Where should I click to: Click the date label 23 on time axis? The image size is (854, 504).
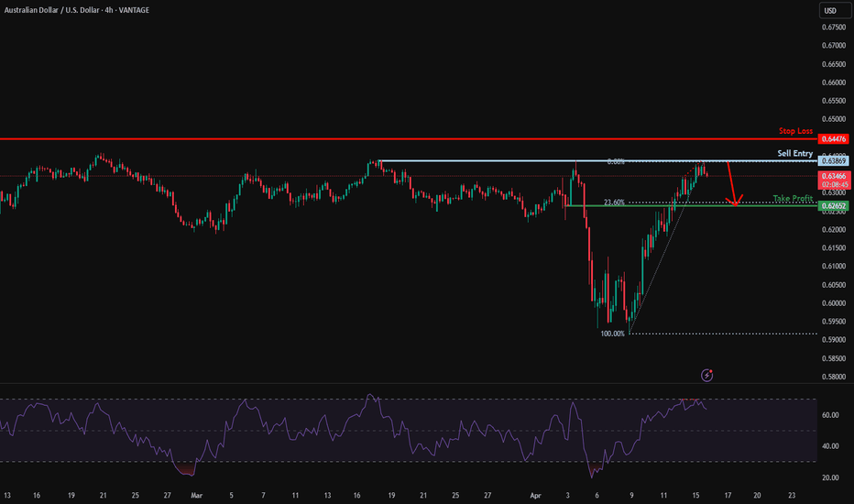792,495
